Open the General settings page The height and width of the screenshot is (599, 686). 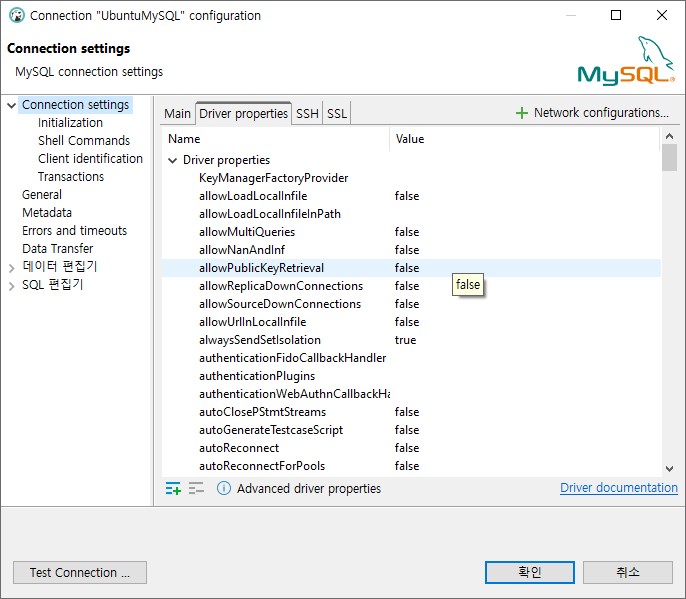pyautogui.click(x=42, y=194)
